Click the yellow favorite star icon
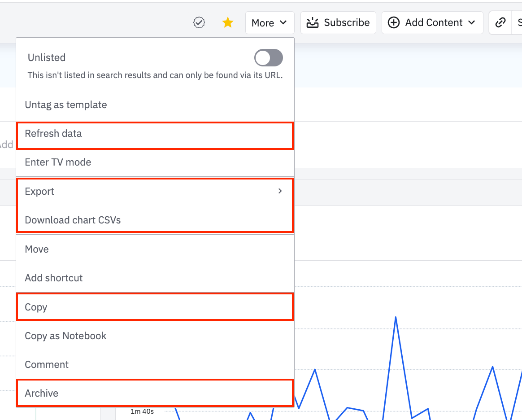This screenshot has height=420, width=522. (228, 22)
